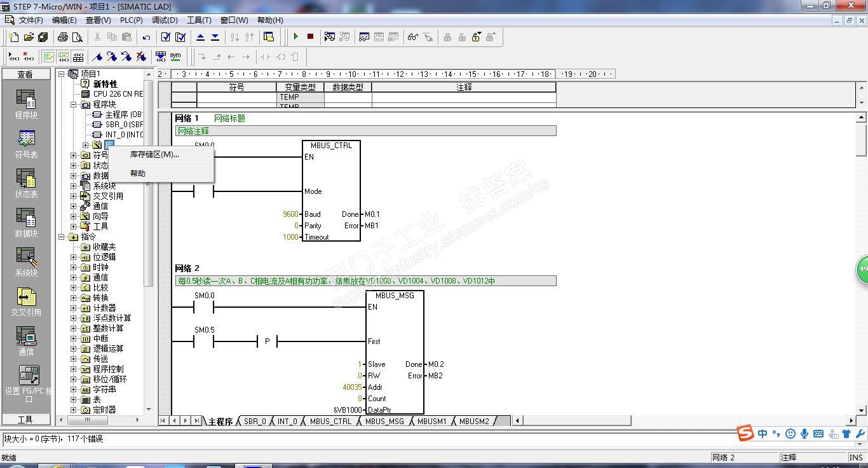
Task: Expand the 计数器 instruction folder
Action: [74, 308]
